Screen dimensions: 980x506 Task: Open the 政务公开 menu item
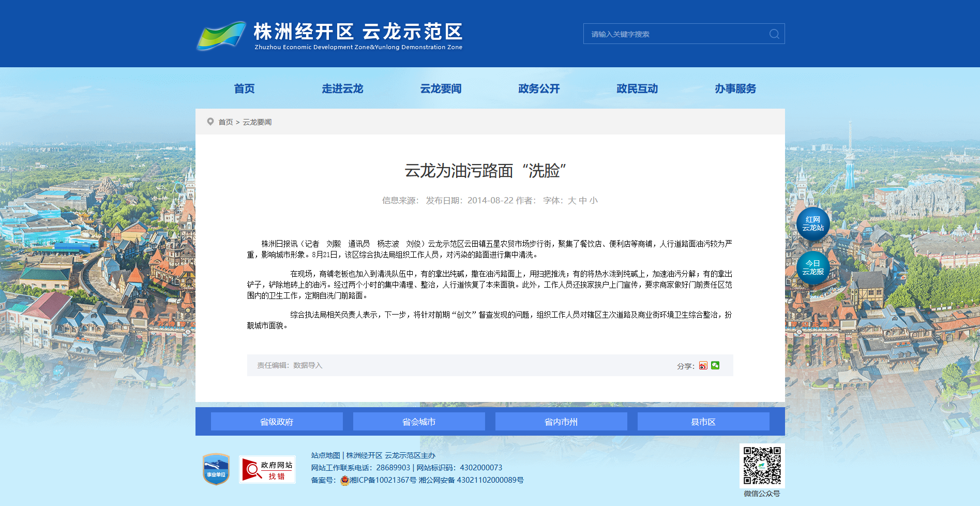pyautogui.click(x=539, y=88)
